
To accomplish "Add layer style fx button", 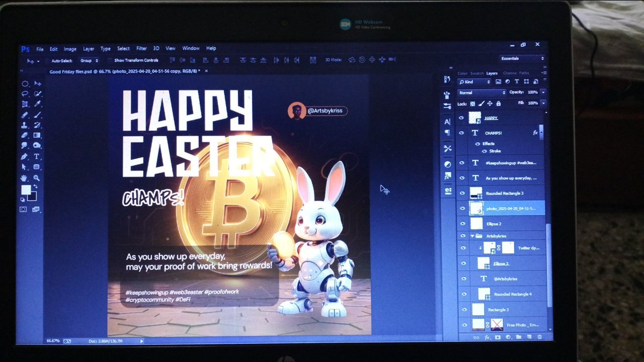I will (487, 337).
